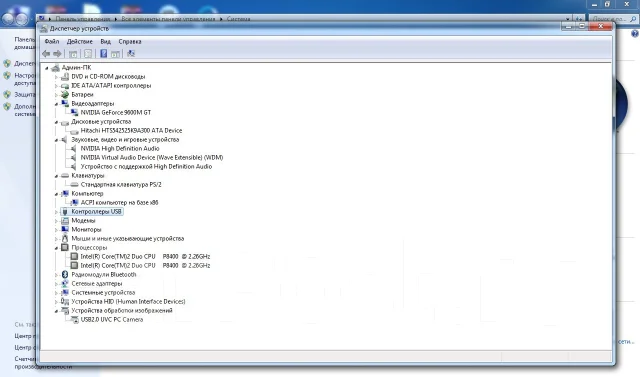Screen dimensions: 640x377
Task: Click the Контроллеры USB icon
Action: [65, 212]
